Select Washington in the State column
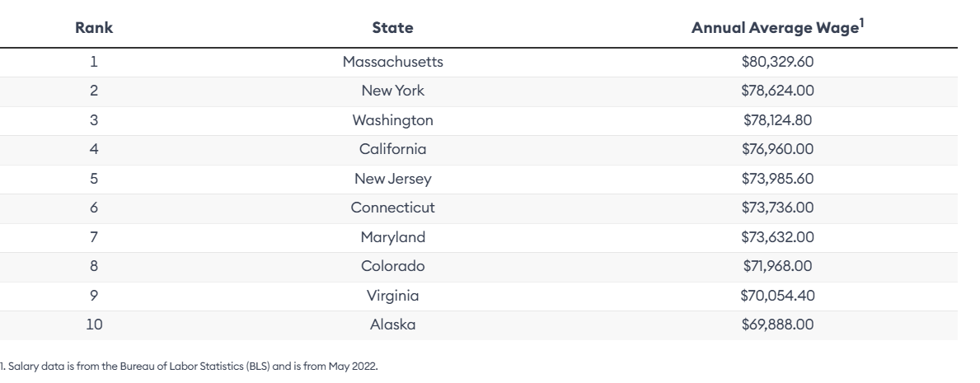This screenshot has height=383, width=980. [x=393, y=120]
